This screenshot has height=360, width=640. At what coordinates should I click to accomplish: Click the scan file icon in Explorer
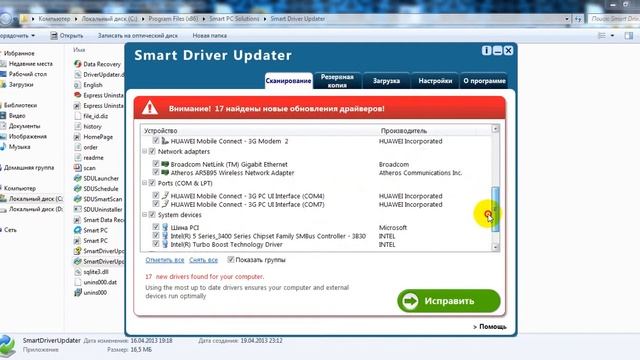click(x=78, y=168)
